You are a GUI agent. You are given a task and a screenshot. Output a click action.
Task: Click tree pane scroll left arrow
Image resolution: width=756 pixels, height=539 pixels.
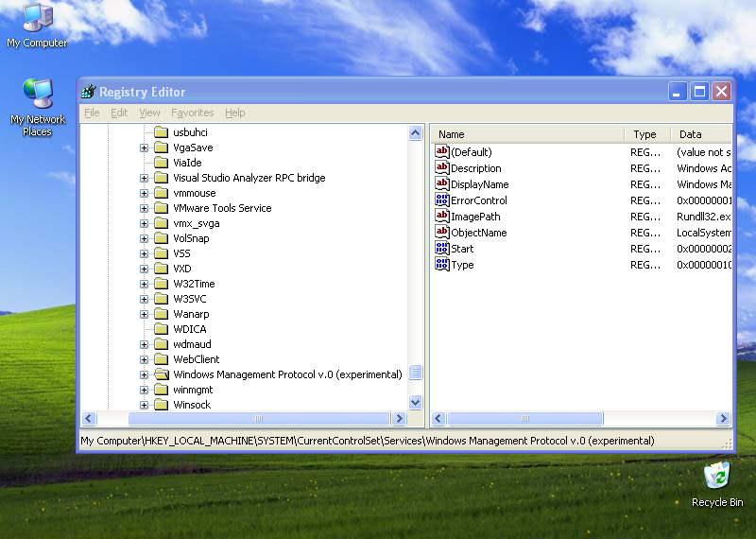click(x=89, y=418)
